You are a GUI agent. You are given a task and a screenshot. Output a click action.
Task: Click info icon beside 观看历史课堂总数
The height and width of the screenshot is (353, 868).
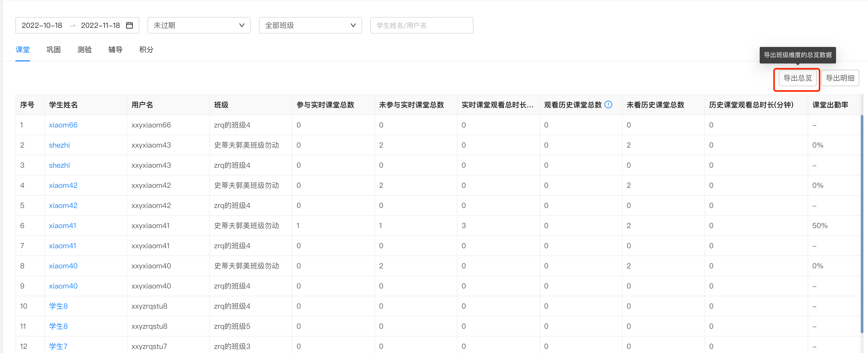[608, 105]
